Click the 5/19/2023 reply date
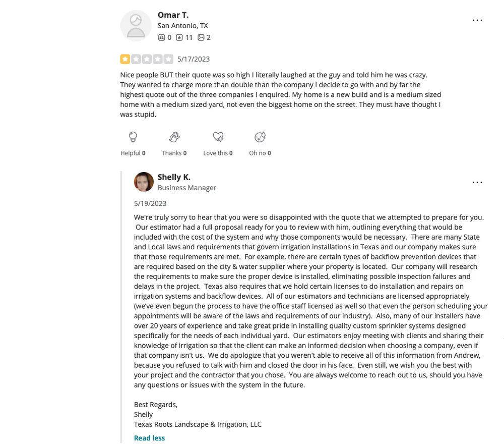 (150, 203)
